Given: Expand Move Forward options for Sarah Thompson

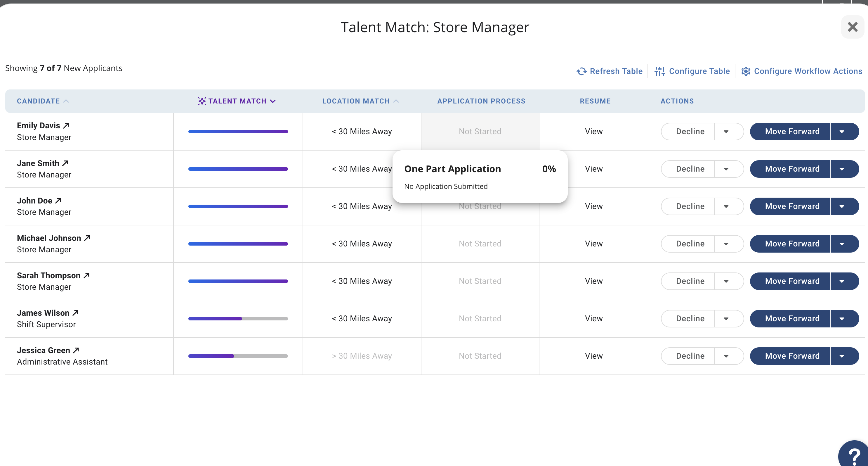Looking at the screenshot, I should click(842, 281).
